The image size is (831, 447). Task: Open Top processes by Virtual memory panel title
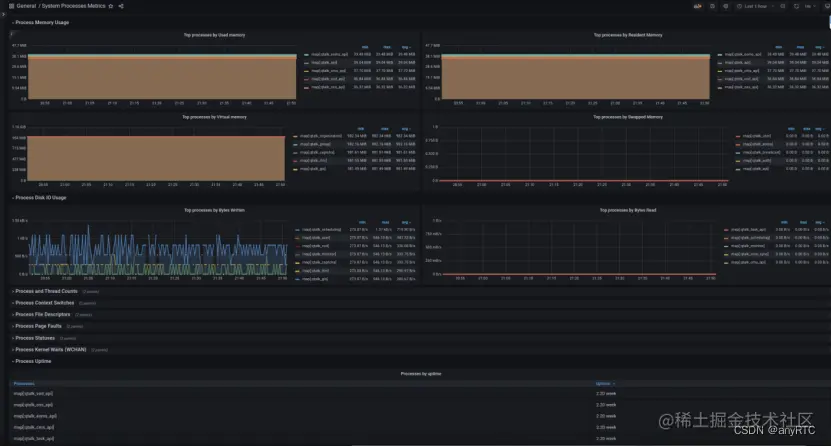coord(214,117)
